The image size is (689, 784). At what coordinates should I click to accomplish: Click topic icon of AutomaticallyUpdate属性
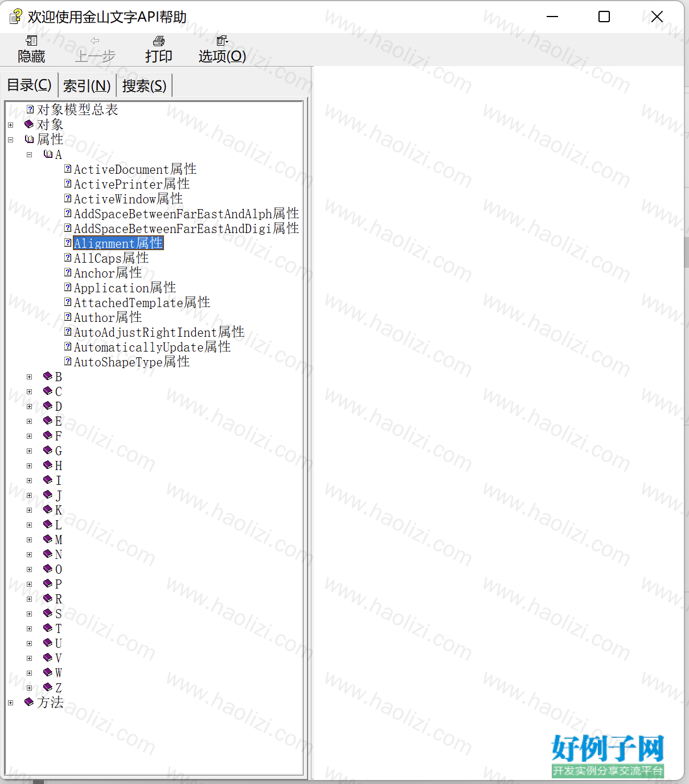68,346
